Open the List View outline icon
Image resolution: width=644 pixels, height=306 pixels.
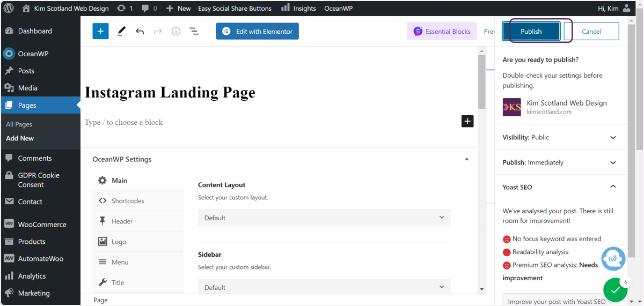click(194, 31)
